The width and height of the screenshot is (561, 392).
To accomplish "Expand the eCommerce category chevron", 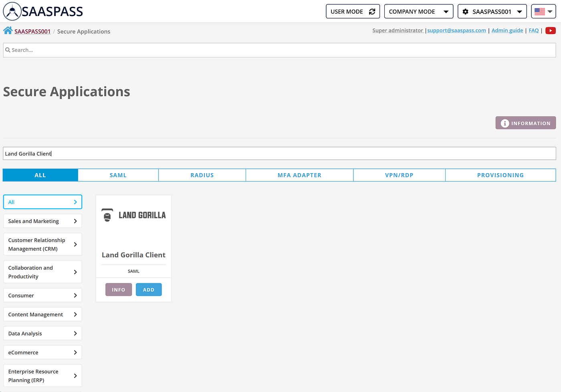I will point(75,353).
